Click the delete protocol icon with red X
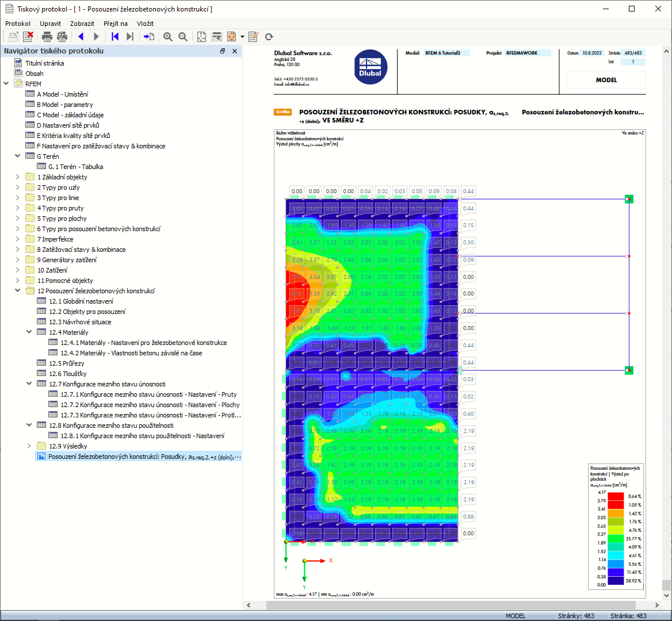This screenshot has width=672, height=621. click(28, 37)
